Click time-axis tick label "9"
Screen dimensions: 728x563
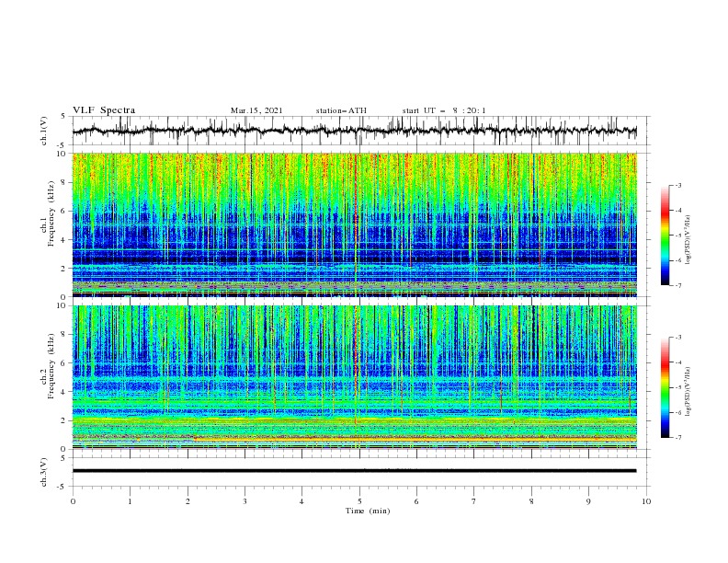coord(589,501)
